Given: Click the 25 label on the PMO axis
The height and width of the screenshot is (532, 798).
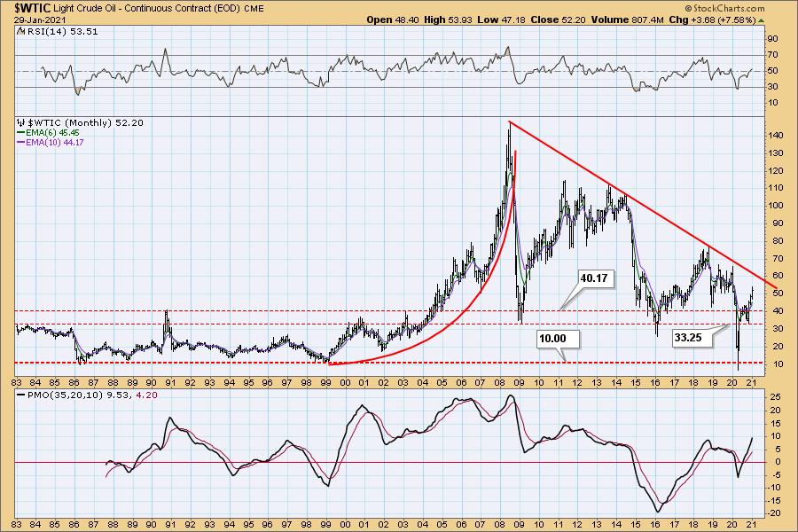Looking at the screenshot, I should point(776,396).
